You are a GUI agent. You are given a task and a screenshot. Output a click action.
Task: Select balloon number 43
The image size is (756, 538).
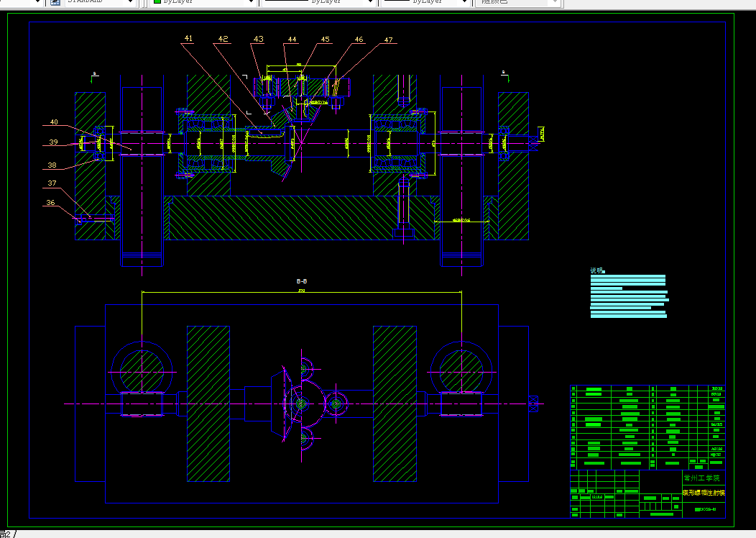tap(259, 39)
